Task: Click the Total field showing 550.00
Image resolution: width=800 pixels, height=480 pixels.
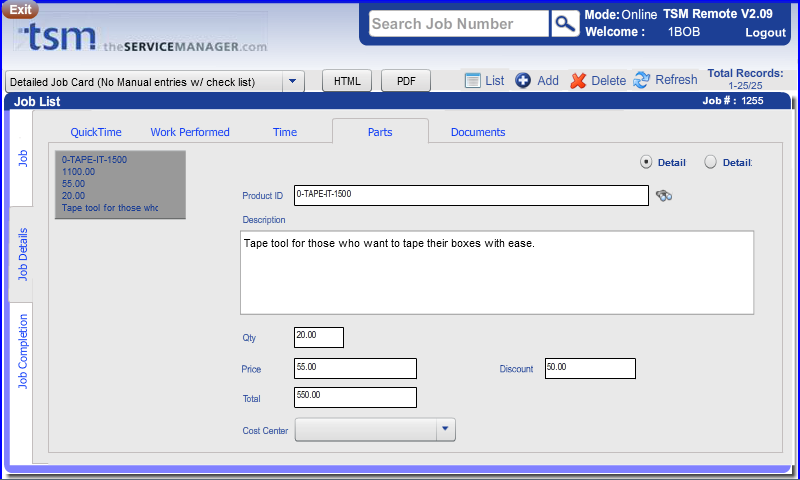Action: pos(356,397)
